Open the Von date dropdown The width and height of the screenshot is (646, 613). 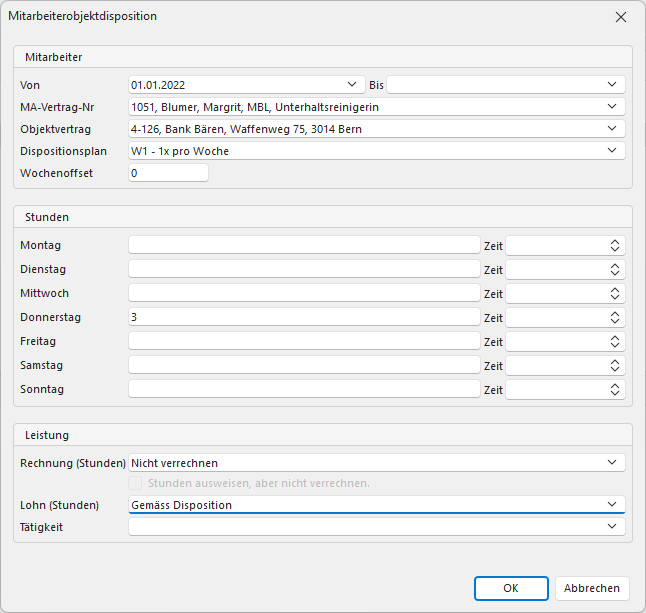(x=351, y=85)
